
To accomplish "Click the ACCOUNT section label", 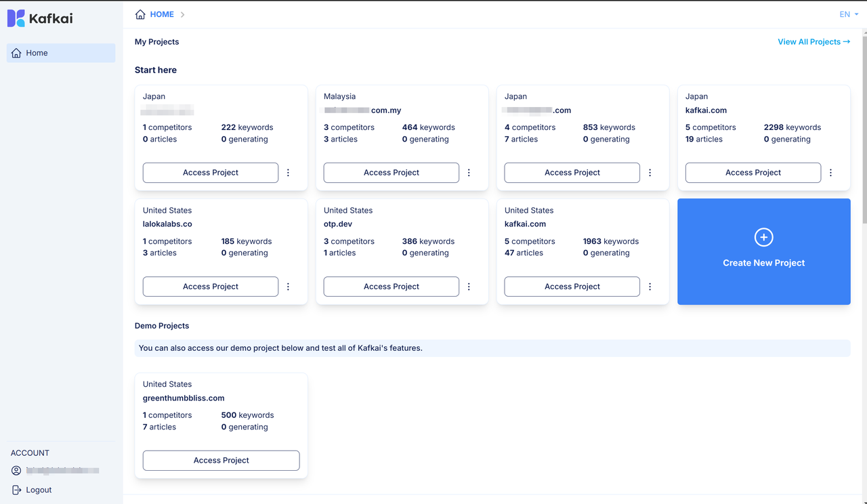I will (30, 453).
